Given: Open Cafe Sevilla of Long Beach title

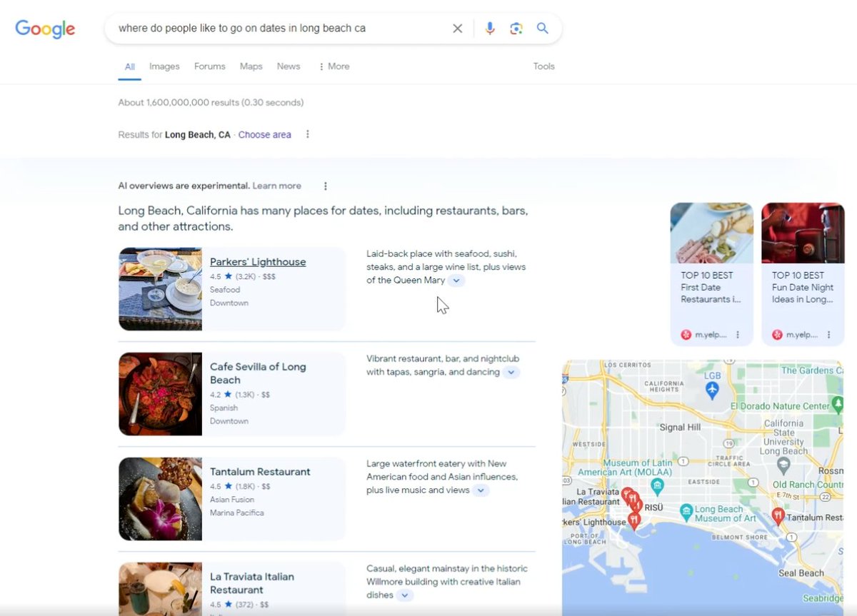Looking at the screenshot, I should pos(258,373).
